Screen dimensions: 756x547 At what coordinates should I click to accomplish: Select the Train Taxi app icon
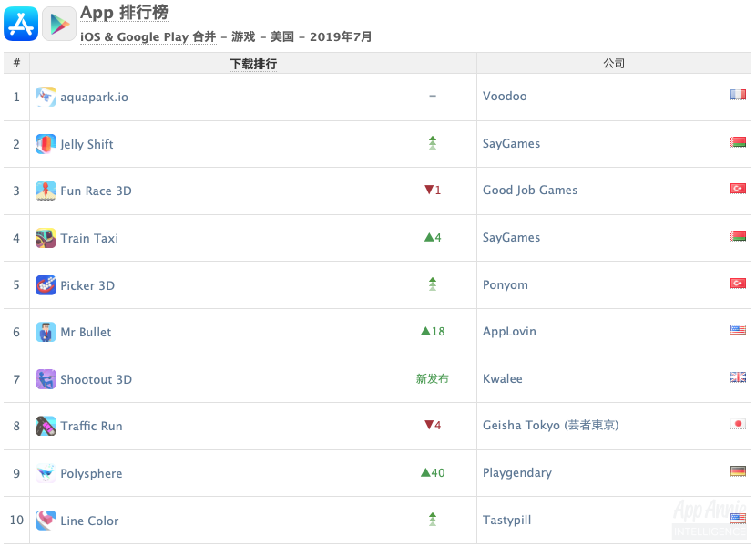(46, 238)
